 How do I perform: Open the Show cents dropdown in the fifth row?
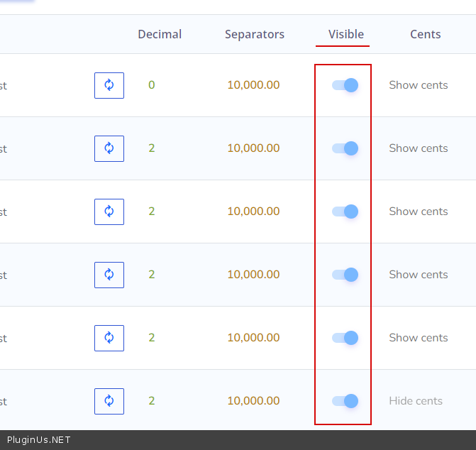(x=419, y=338)
